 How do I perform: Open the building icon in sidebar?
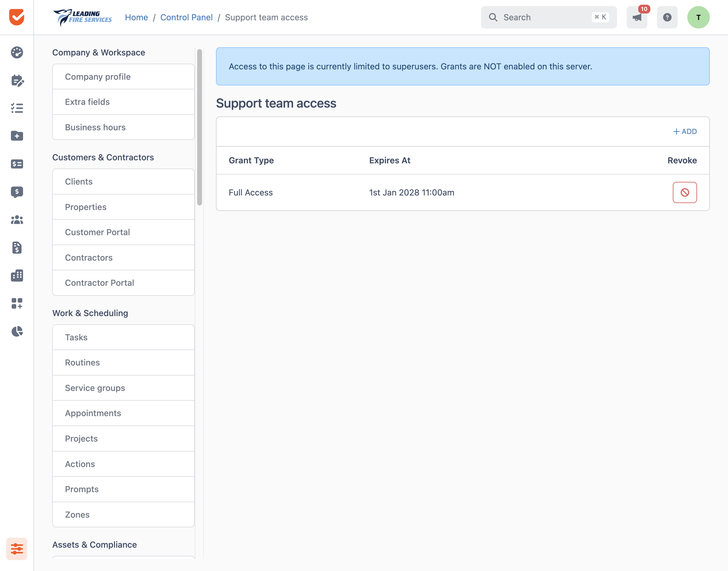click(x=17, y=275)
